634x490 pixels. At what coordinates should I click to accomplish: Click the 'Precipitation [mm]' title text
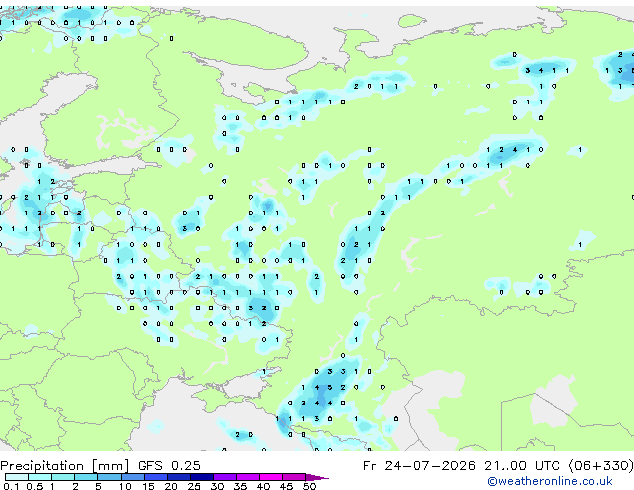[65, 466]
